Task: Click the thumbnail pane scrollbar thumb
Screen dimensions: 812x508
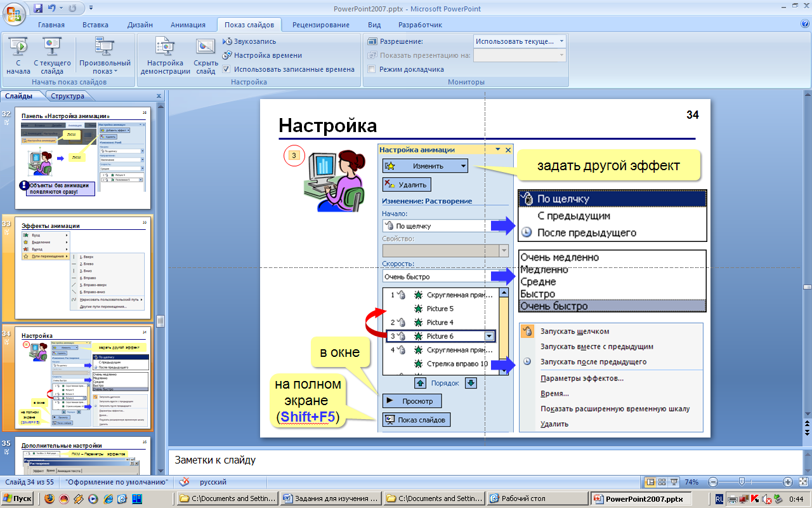Action: 160,321
